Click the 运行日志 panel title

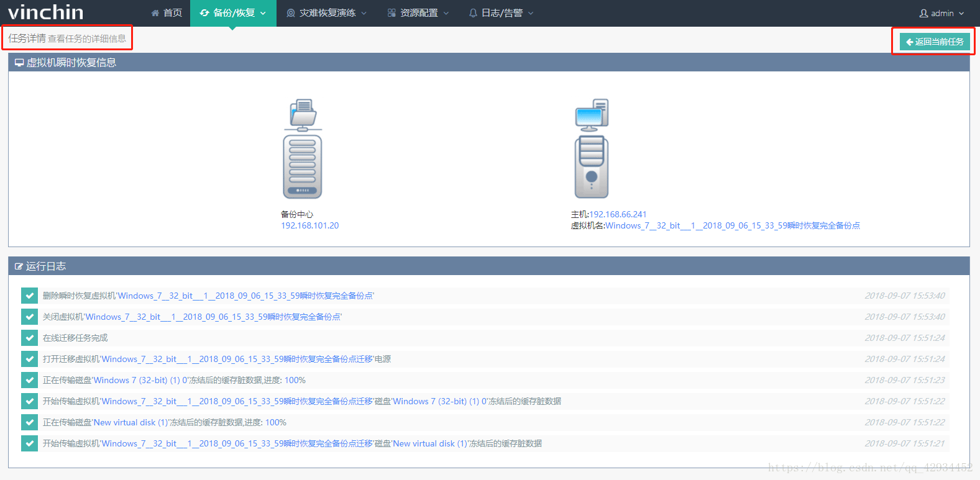(45, 266)
